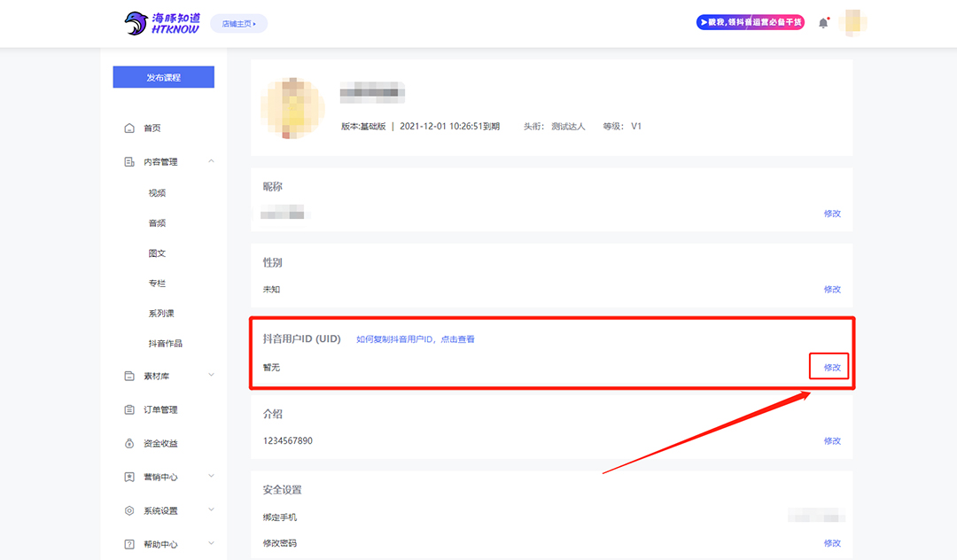The image size is (957, 560).
Task: Click the notification bell icon
Action: [823, 23]
